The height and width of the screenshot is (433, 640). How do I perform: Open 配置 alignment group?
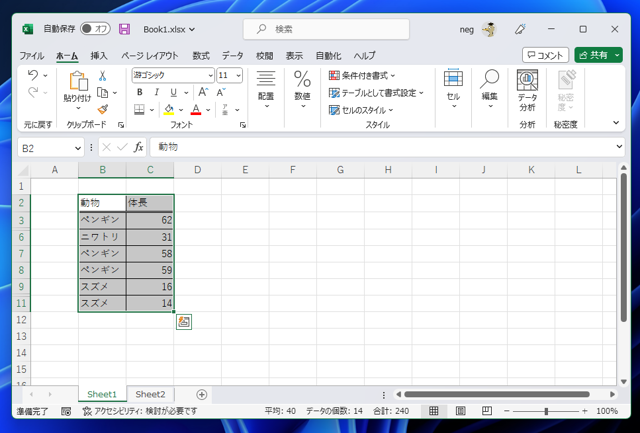coord(266,90)
